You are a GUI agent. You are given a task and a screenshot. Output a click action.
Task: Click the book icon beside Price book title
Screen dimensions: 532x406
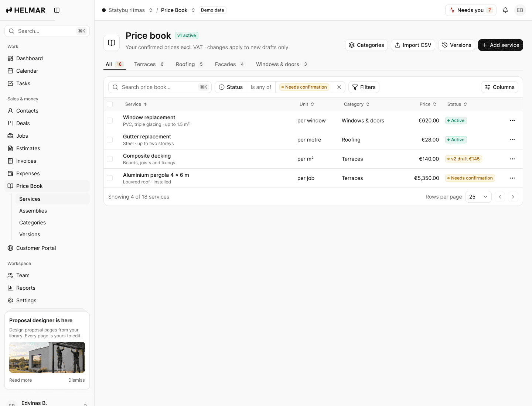[x=112, y=43]
